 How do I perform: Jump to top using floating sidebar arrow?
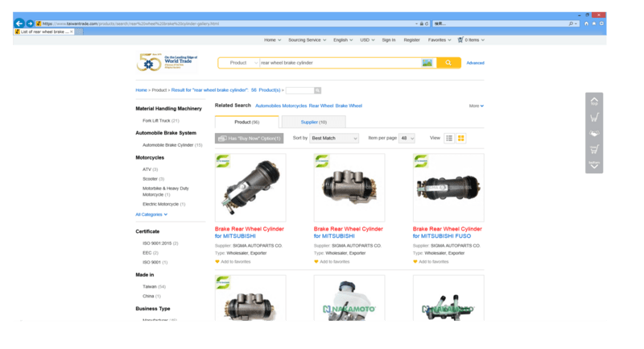(594, 101)
